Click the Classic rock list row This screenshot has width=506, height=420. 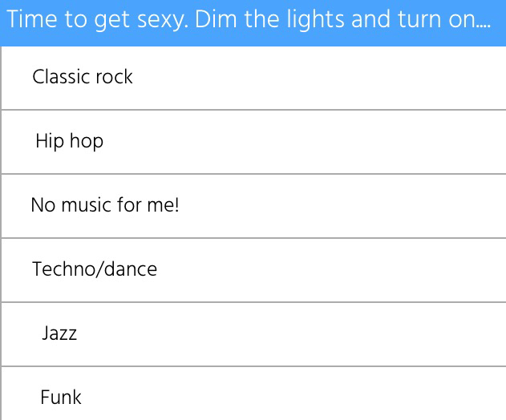coord(253,78)
